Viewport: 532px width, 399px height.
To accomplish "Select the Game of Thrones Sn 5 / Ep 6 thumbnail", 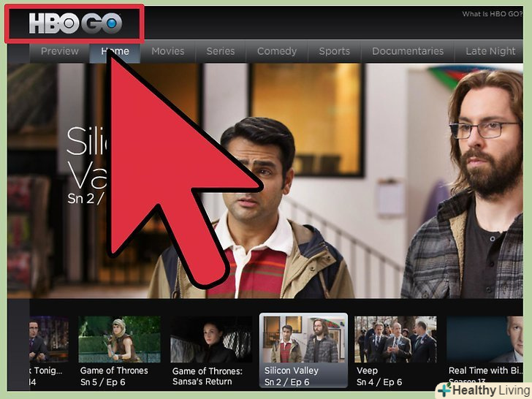I will [119, 339].
